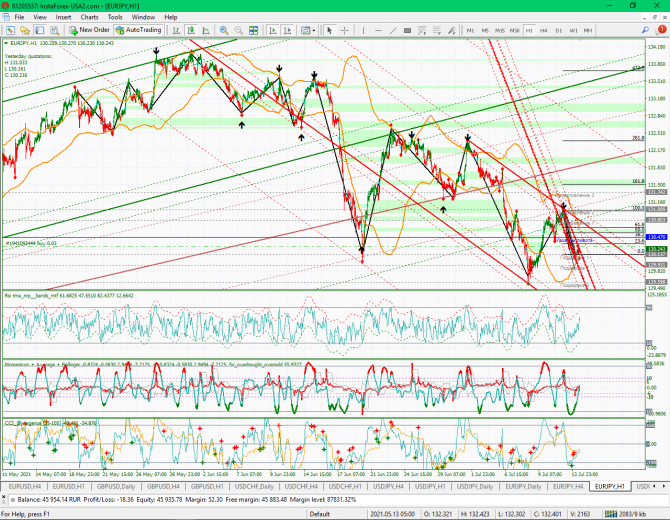Select the H1 timeframe button

pos(529,30)
